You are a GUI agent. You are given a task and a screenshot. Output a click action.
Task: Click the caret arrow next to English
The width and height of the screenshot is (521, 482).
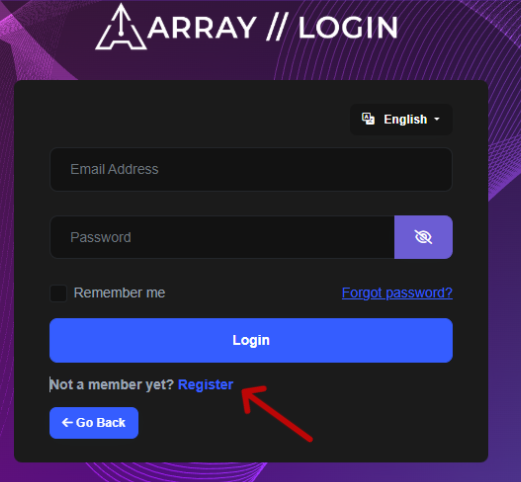point(437,119)
